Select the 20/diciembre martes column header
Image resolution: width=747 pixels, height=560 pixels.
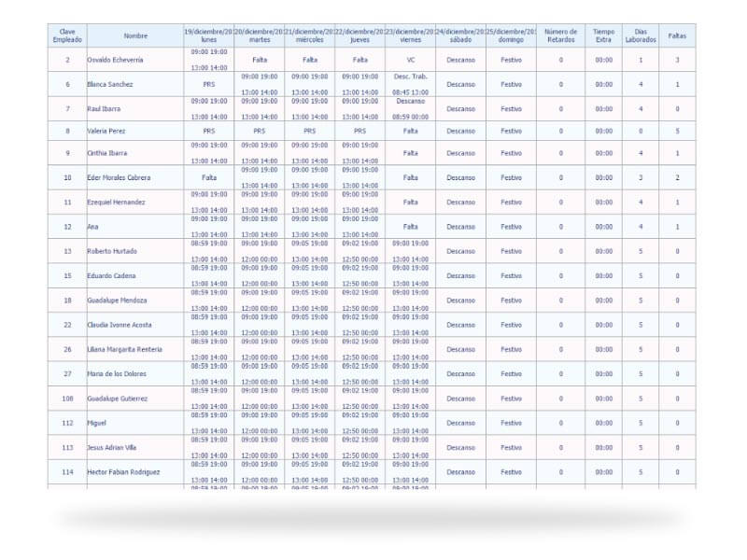pos(260,35)
